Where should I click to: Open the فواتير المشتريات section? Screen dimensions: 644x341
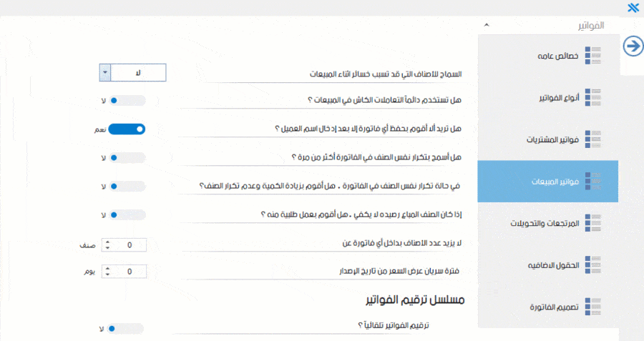tap(548, 139)
